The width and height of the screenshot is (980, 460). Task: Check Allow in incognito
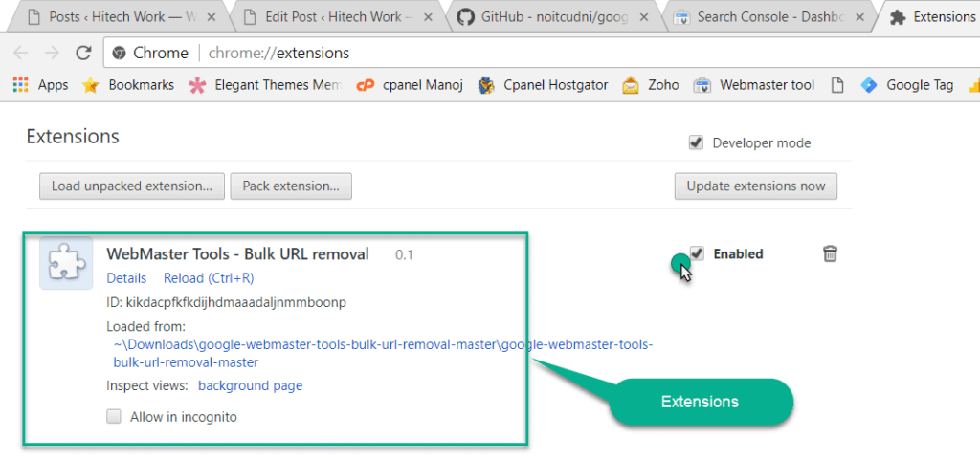114,416
